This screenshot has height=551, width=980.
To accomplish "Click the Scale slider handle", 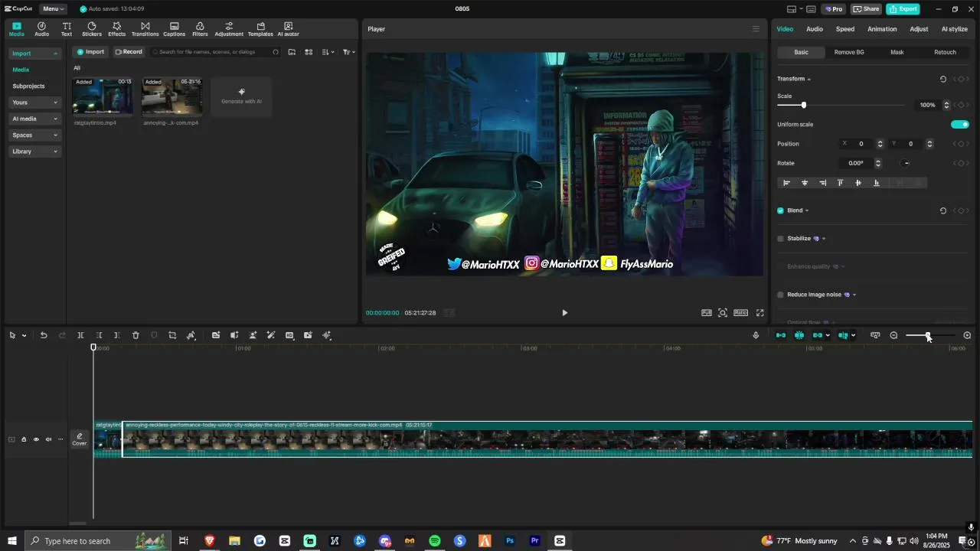I will click(803, 105).
